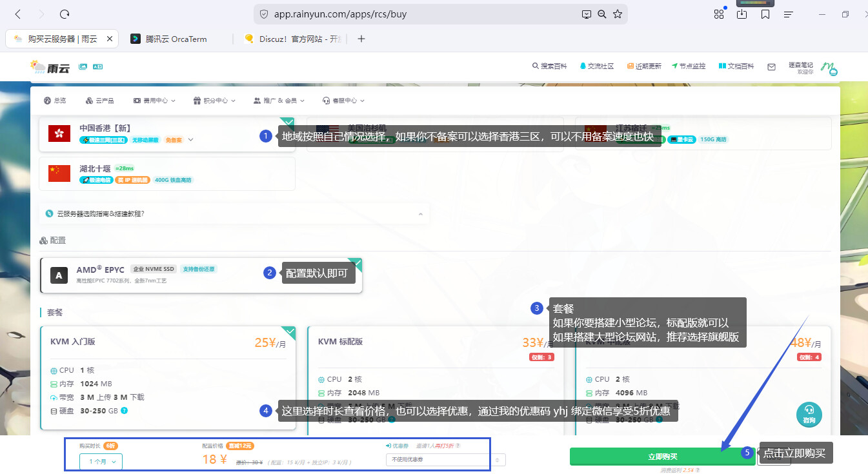This screenshot has height=474, width=868.
Task: Open browser downloads icon
Action: pos(742,14)
